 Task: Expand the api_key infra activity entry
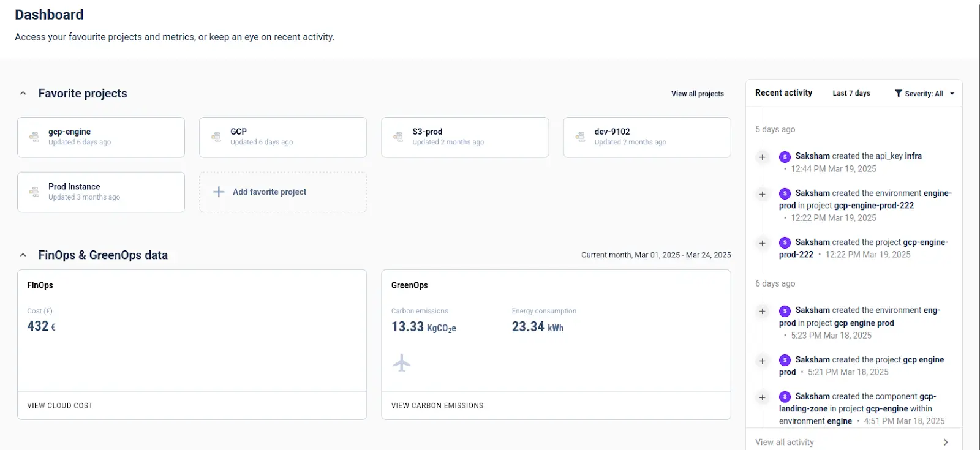763,157
